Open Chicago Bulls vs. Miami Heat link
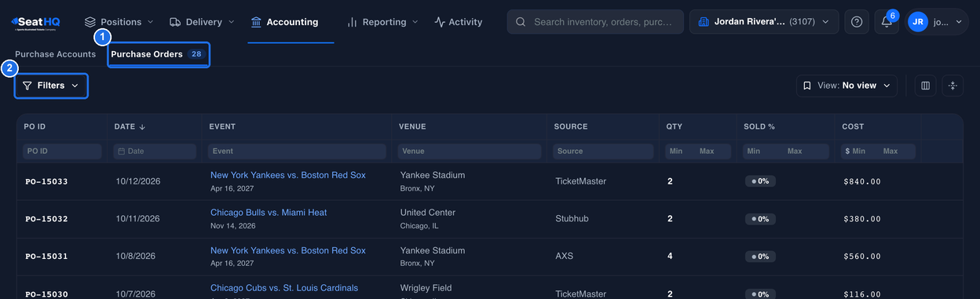The image size is (980, 299). (x=269, y=213)
